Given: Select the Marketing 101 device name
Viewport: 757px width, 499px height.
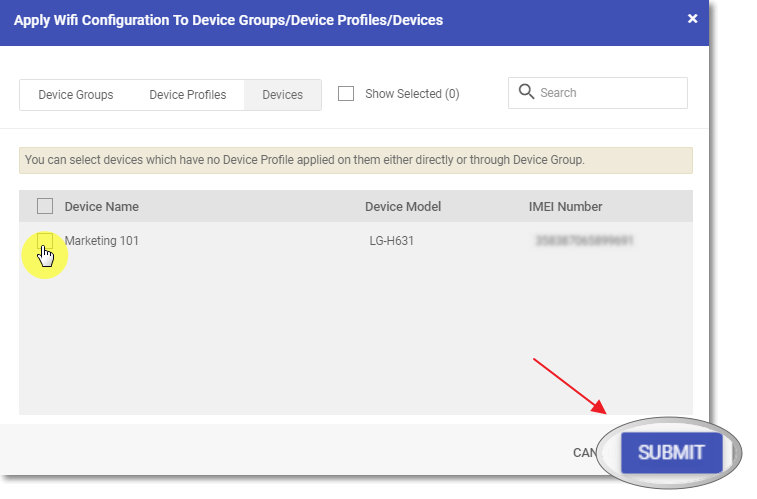Looking at the screenshot, I should [101, 241].
